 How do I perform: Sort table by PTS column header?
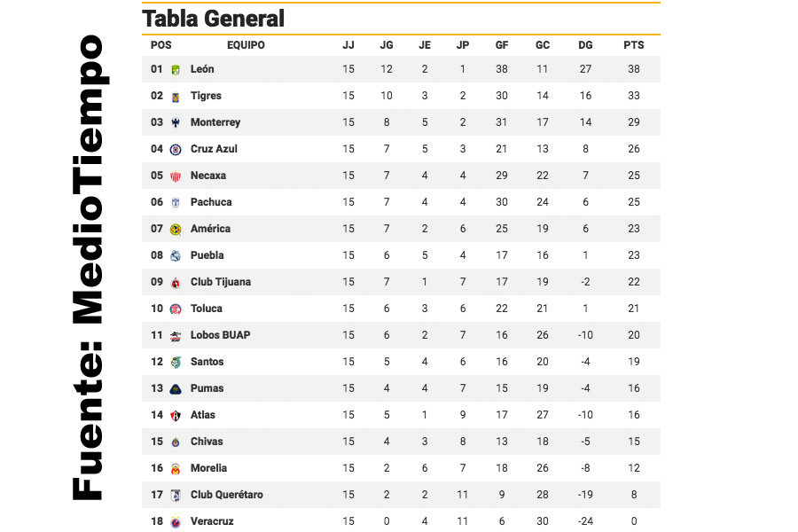point(634,45)
